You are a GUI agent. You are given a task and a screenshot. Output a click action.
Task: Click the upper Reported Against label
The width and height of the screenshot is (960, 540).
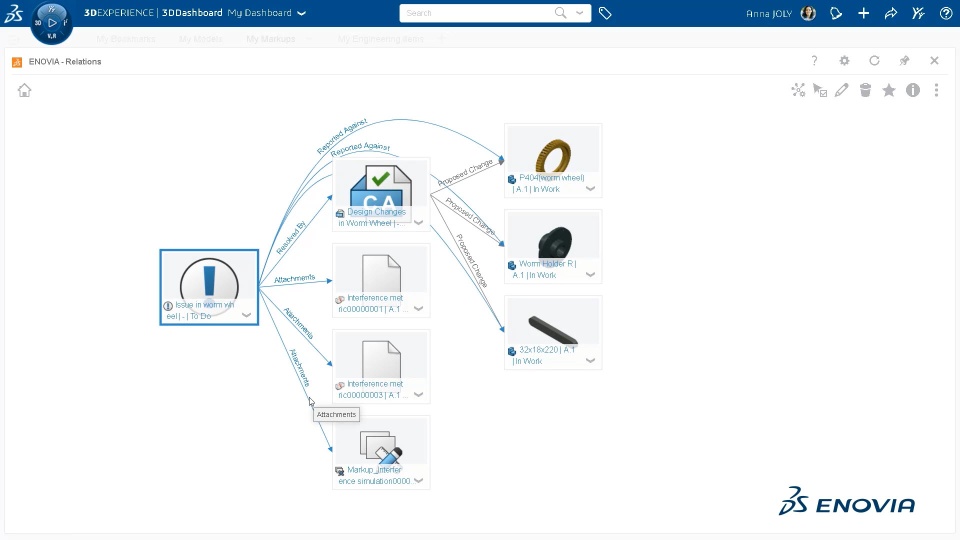click(342, 136)
